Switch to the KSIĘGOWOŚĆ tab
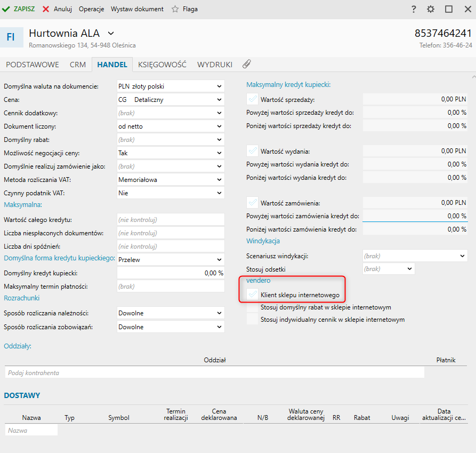The height and width of the screenshot is (453, 476). pos(162,65)
